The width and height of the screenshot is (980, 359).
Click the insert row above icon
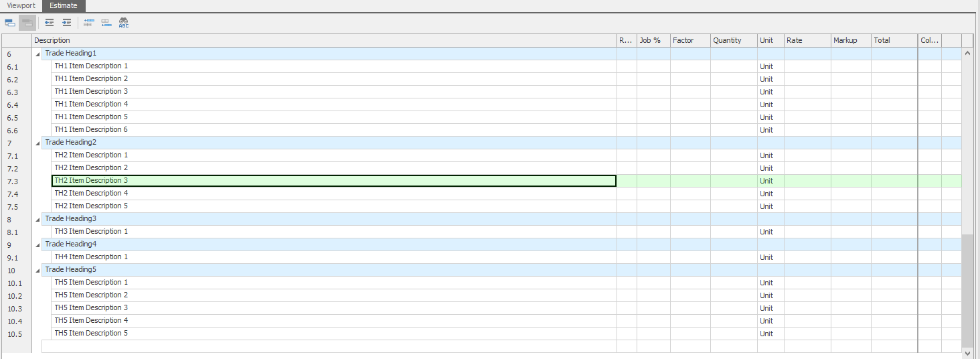[x=88, y=23]
